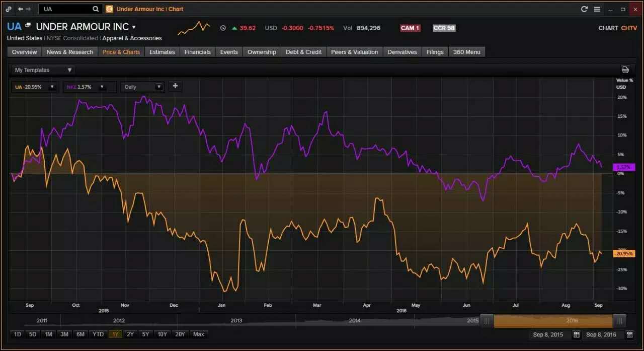Click the print chart icon
644x351 pixels.
(625, 70)
